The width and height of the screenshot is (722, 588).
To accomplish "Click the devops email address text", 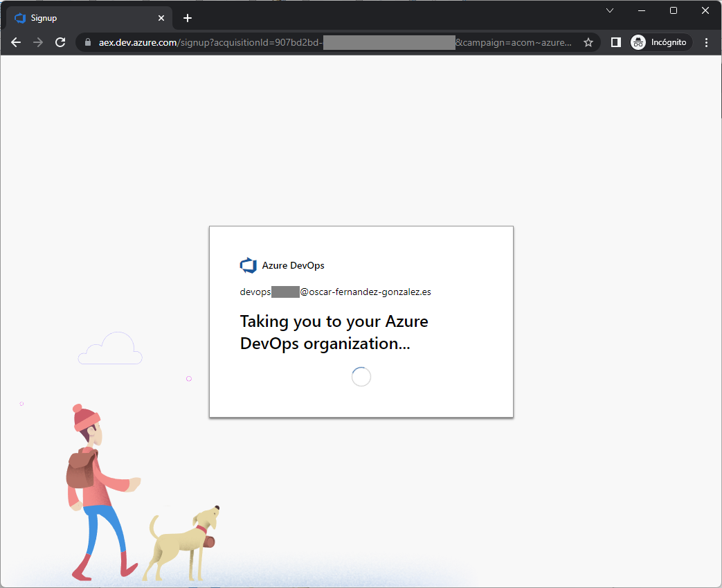I will (x=335, y=292).
